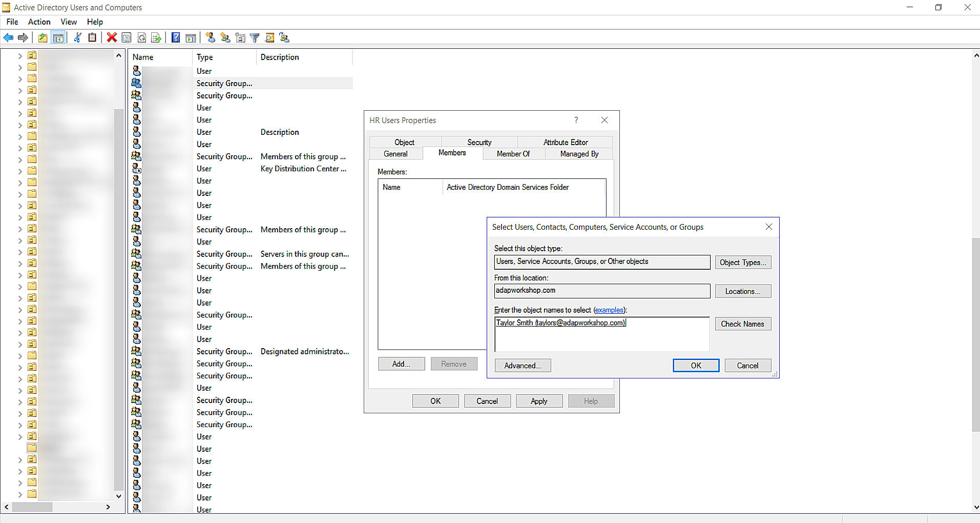
Task: Open the examples link in selection dialog
Action: pos(610,310)
